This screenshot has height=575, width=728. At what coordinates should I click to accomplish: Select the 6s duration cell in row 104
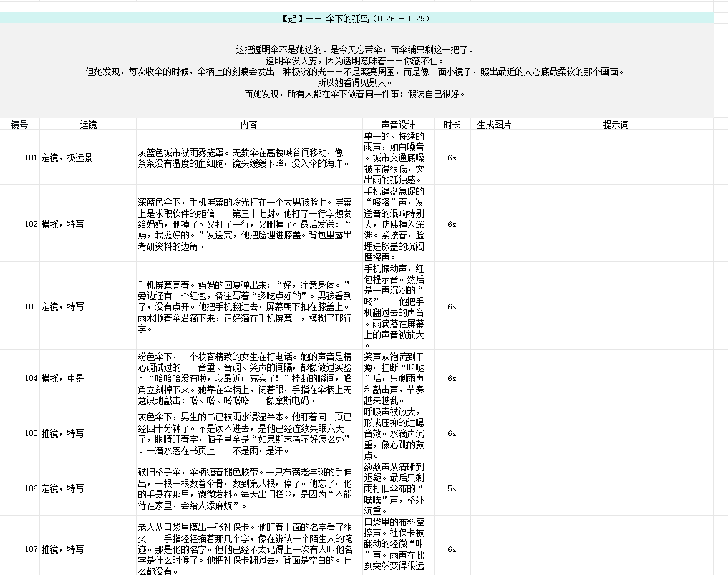[x=452, y=378]
